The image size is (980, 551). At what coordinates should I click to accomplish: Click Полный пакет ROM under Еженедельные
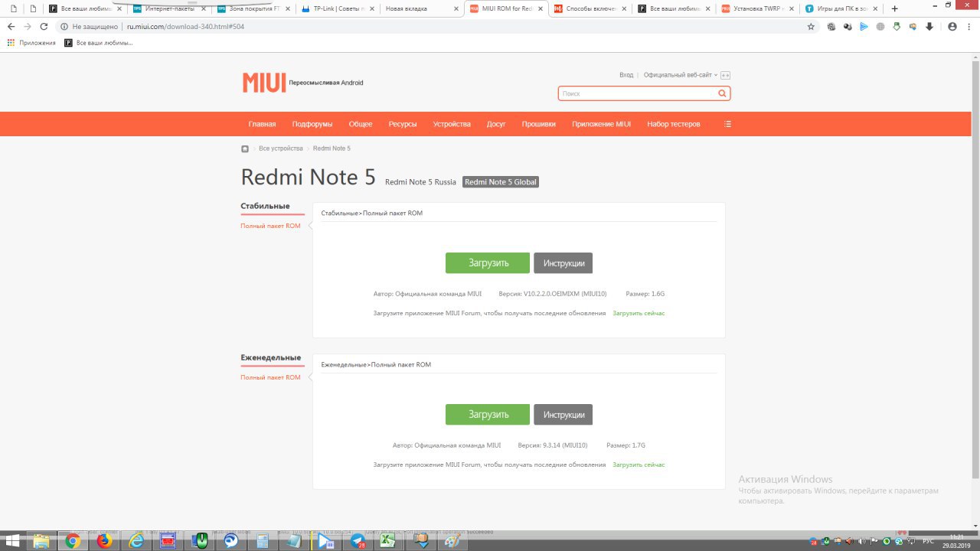click(270, 377)
